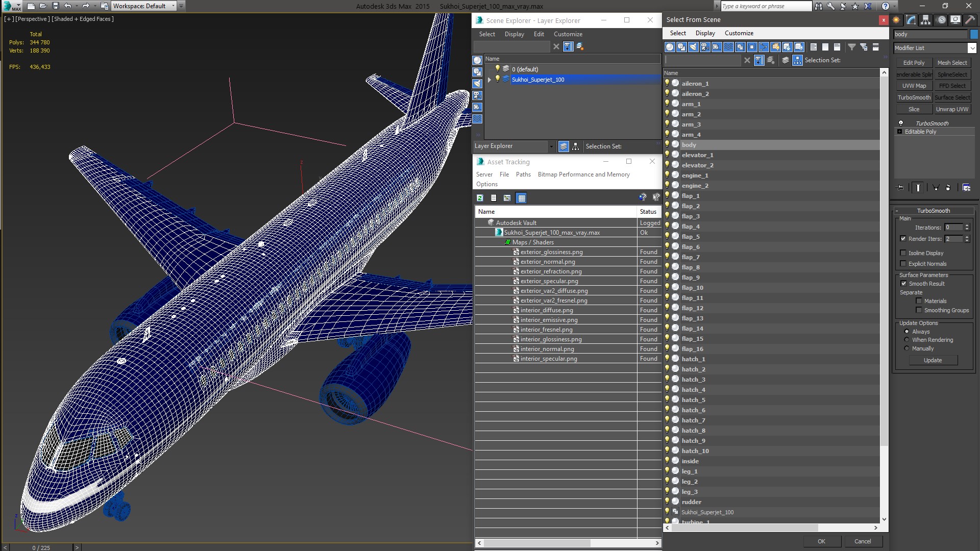Open a file via the folder icon

coord(43,6)
